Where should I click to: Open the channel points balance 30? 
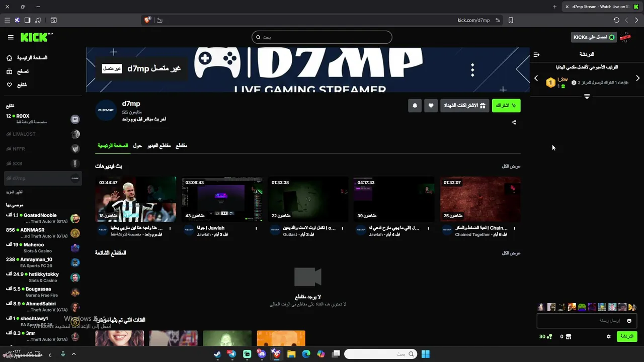click(546, 336)
